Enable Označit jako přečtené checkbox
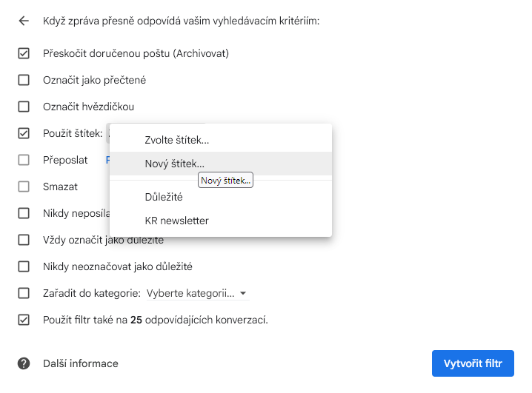This screenshot has height=393, width=532. (x=24, y=80)
